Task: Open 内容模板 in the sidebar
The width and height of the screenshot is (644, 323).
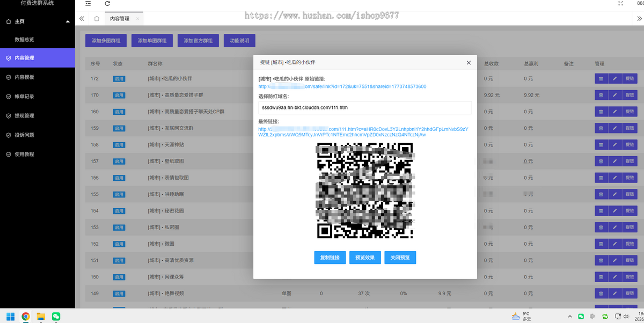Action: pyautogui.click(x=38, y=77)
